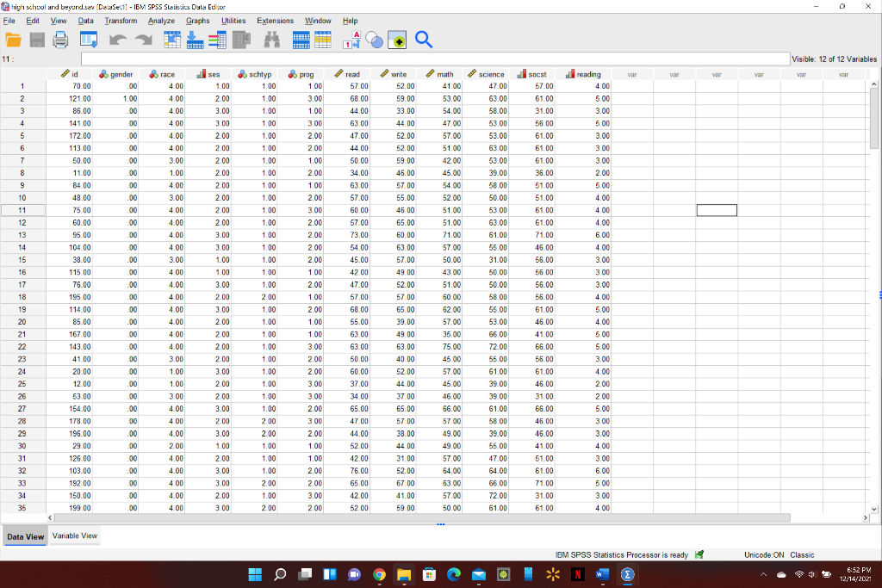This screenshot has width=882, height=588.
Task: Click the Undo arrow icon
Action: pyautogui.click(x=117, y=39)
